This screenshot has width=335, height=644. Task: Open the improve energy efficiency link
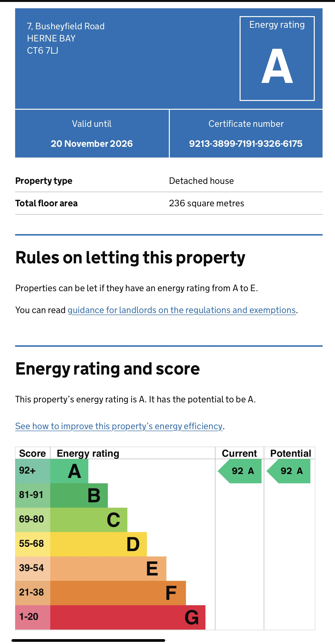coord(119,426)
